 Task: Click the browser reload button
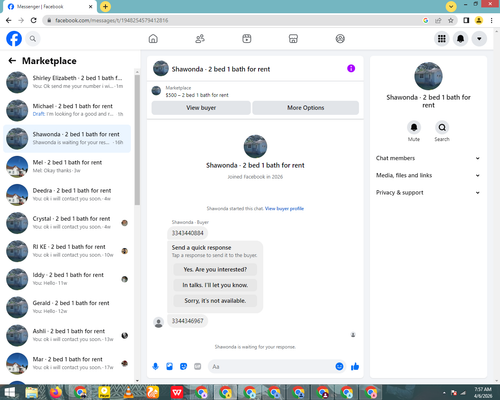pyautogui.click(x=34, y=20)
